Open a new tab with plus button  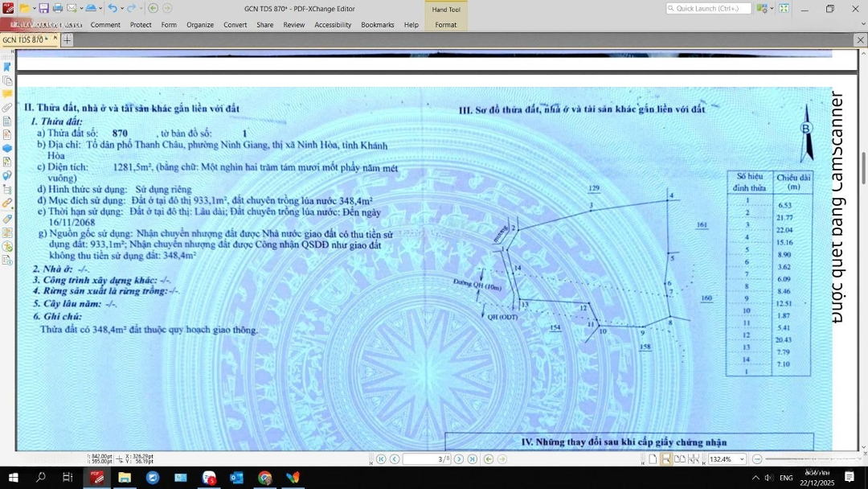click(67, 39)
